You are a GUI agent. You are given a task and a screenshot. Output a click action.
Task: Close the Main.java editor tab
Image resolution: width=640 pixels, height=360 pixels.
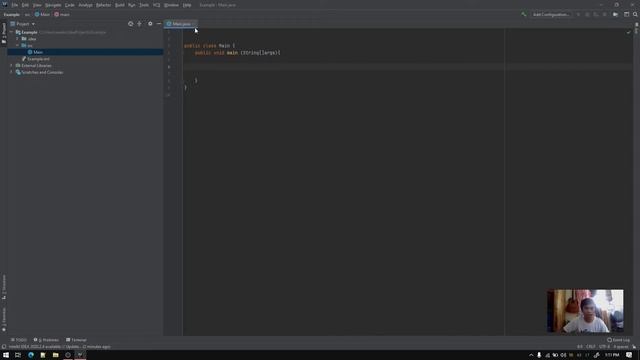point(193,24)
